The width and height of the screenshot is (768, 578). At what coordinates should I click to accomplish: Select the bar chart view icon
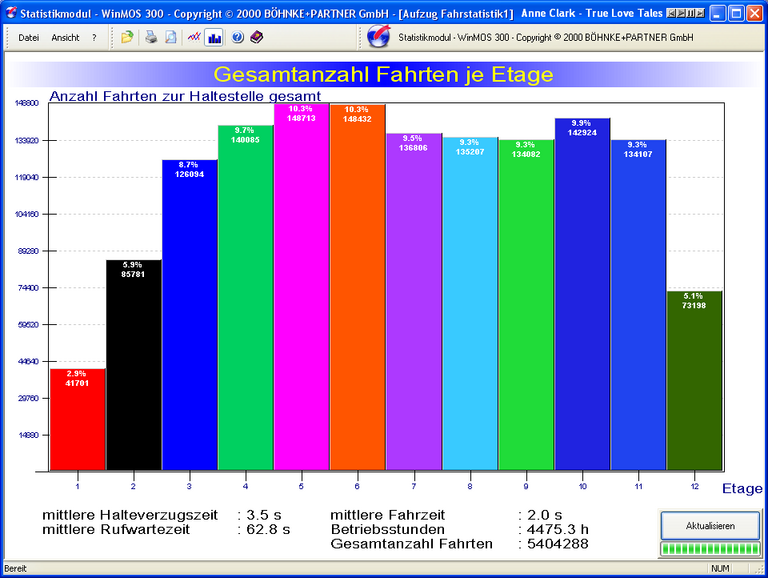point(214,37)
